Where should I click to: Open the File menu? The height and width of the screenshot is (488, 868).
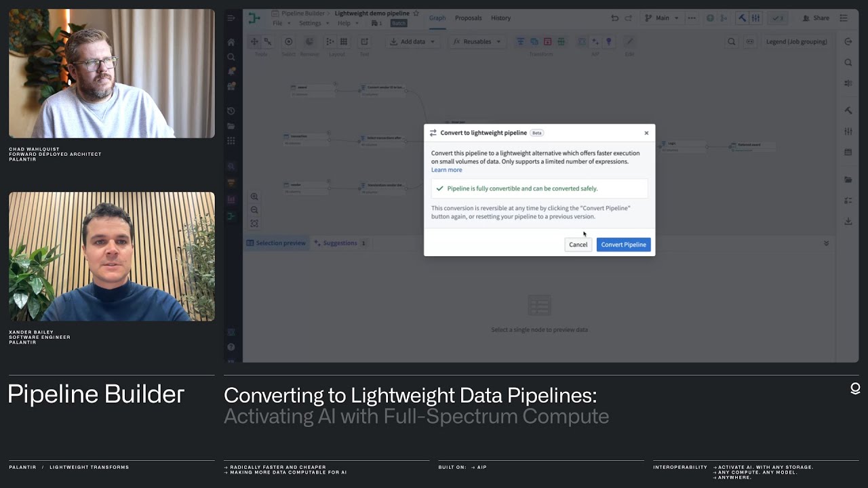pyautogui.click(x=278, y=22)
